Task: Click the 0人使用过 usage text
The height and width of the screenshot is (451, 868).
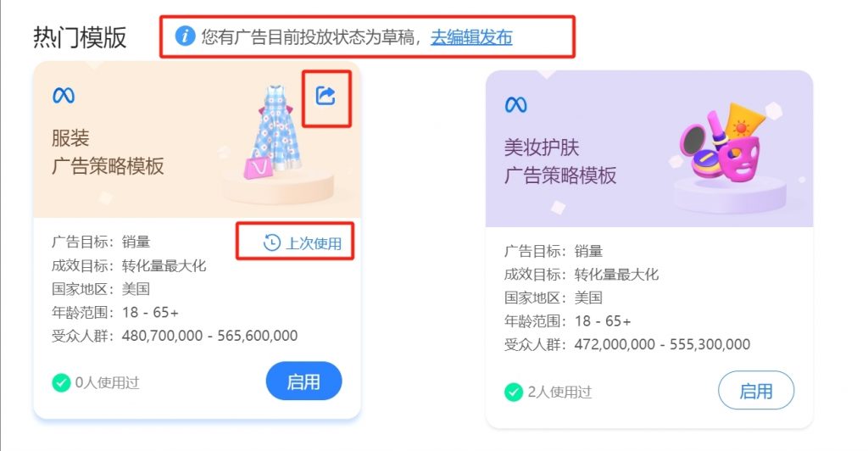Action: pyautogui.click(x=108, y=383)
